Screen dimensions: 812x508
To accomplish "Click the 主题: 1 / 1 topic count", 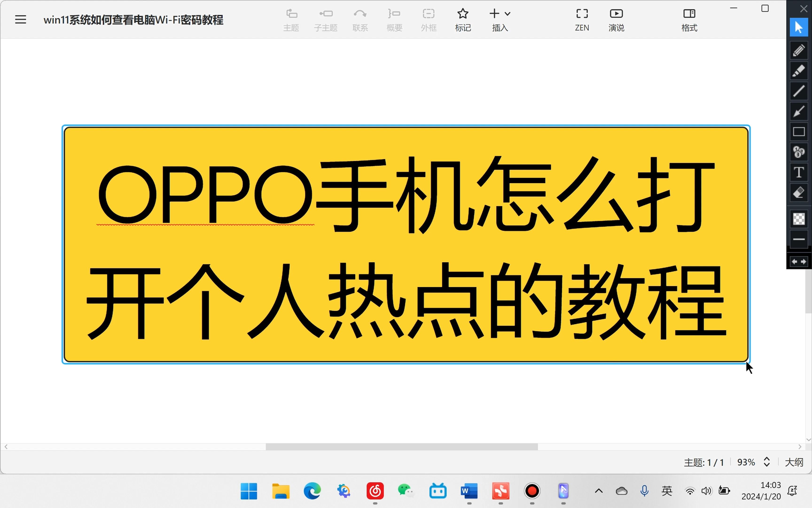I will coord(704,463).
